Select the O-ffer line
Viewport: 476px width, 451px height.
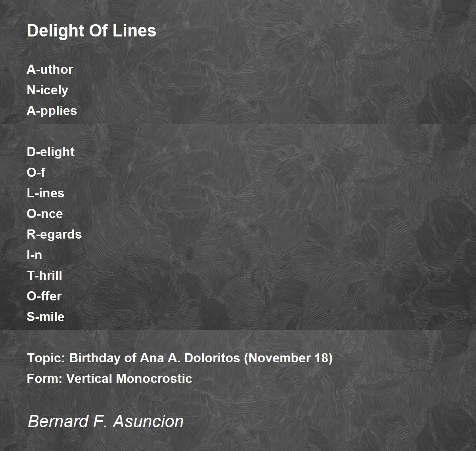click(x=44, y=296)
